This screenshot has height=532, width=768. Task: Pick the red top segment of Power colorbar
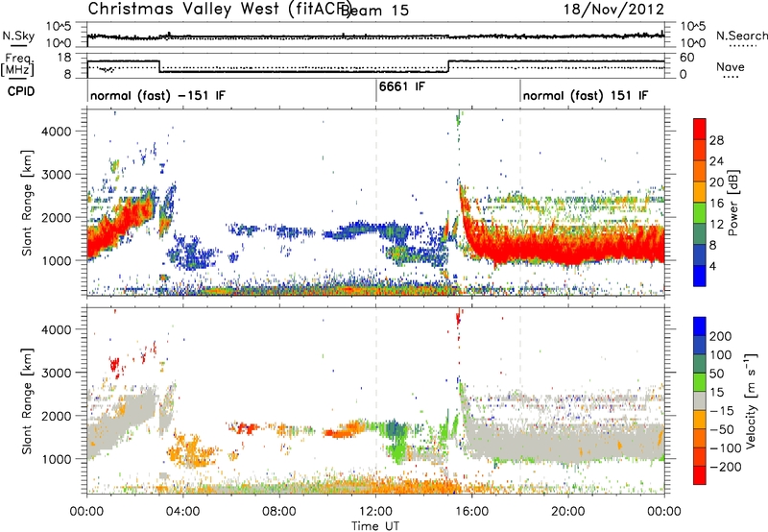pyautogui.click(x=700, y=129)
